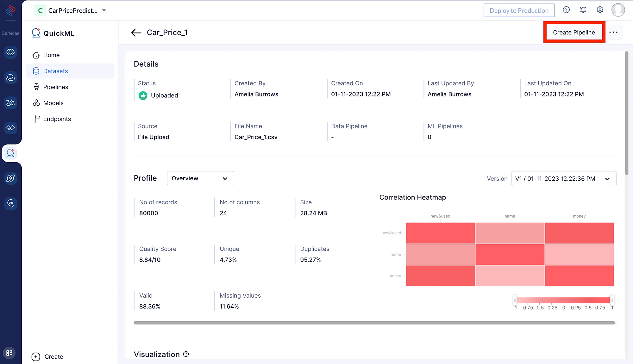This screenshot has height=364, width=633.
Task: Click the Source value File Upload
Action: click(154, 137)
